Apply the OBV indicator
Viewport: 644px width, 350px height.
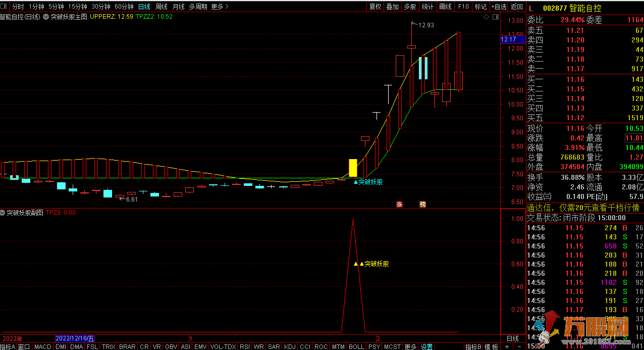(171, 347)
